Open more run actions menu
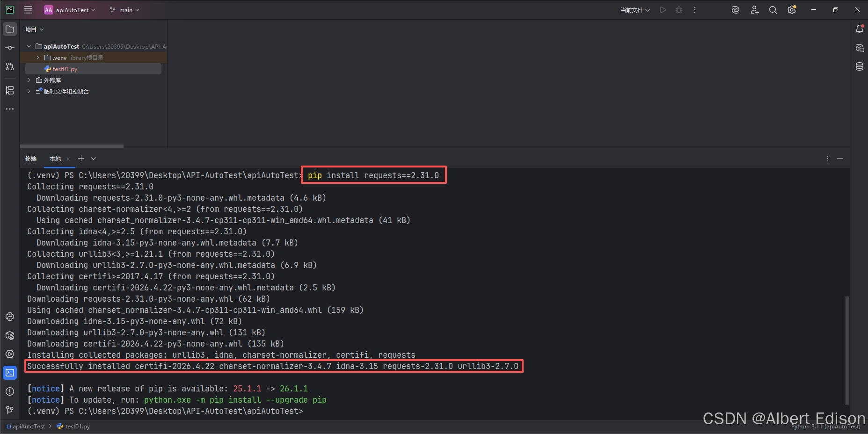 [x=695, y=10]
